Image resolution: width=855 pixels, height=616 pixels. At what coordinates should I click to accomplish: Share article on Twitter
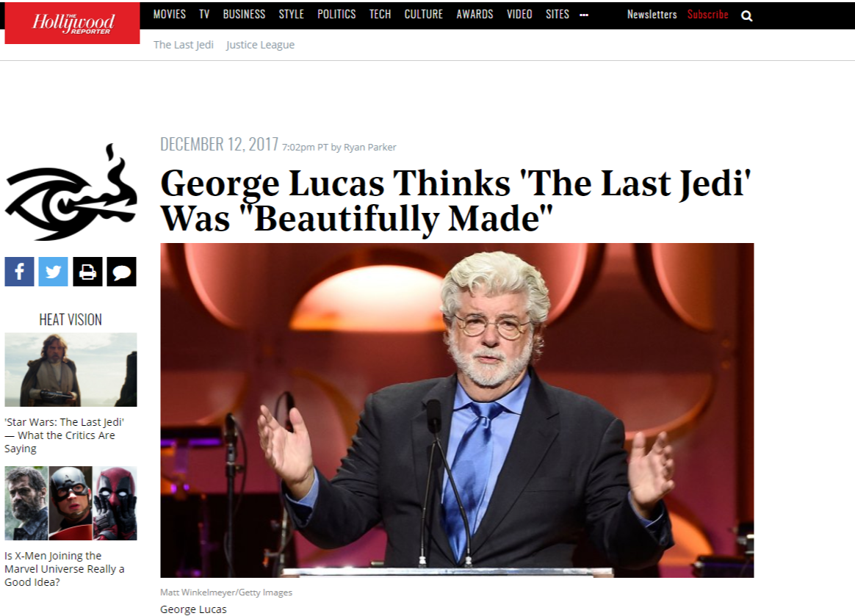(53, 272)
